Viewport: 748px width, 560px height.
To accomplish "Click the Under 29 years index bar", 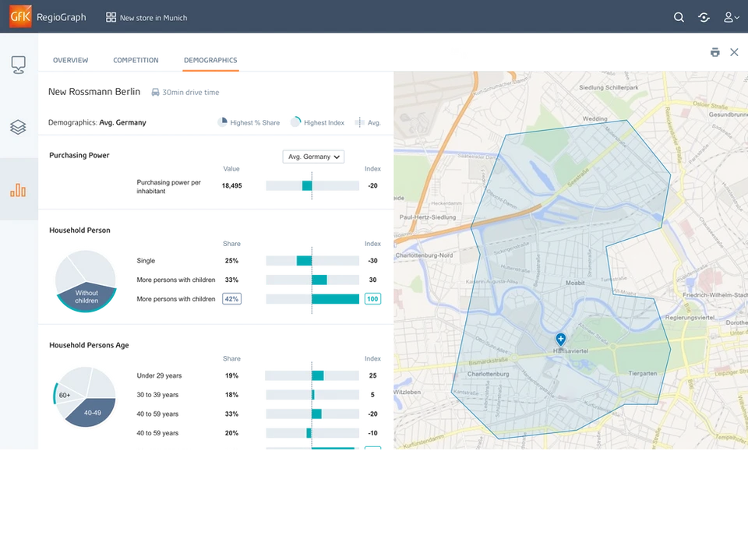I will (x=312, y=375).
